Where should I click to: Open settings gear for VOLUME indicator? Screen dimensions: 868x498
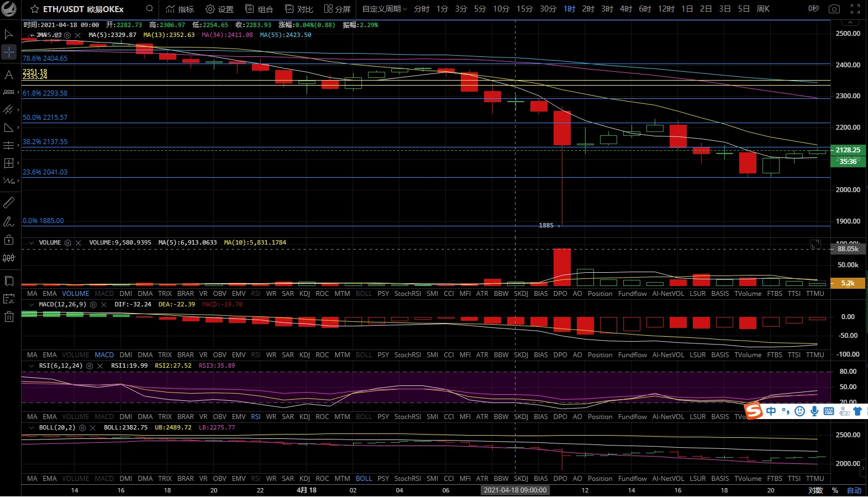[68, 243]
